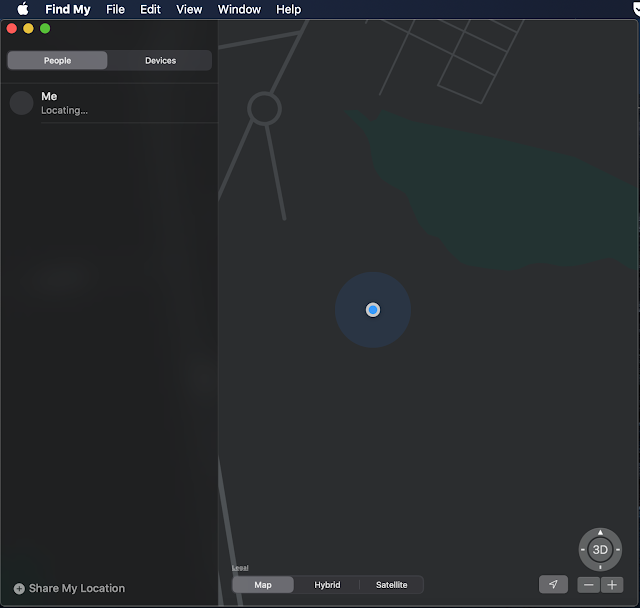This screenshot has height=608, width=640.
Task: Select Map view mode
Action: pyautogui.click(x=263, y=585)
